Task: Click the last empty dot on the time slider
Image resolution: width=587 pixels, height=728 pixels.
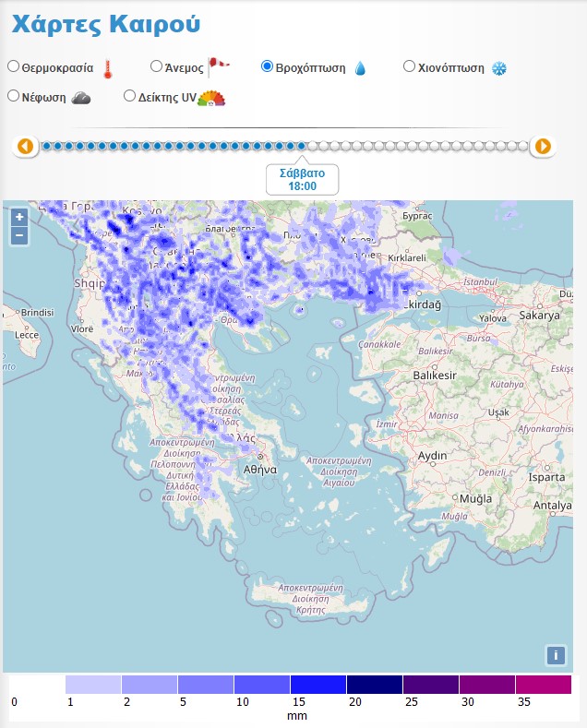Action: pos(523,147)
